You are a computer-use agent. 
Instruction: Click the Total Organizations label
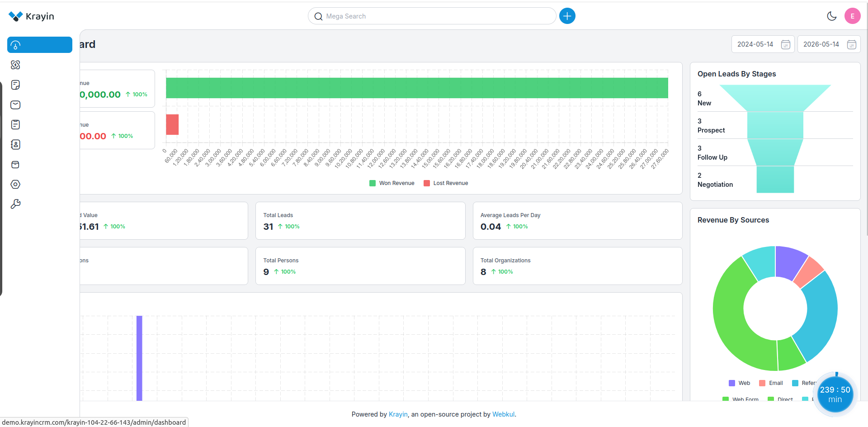pyautogui.click(x=505, y=261)
